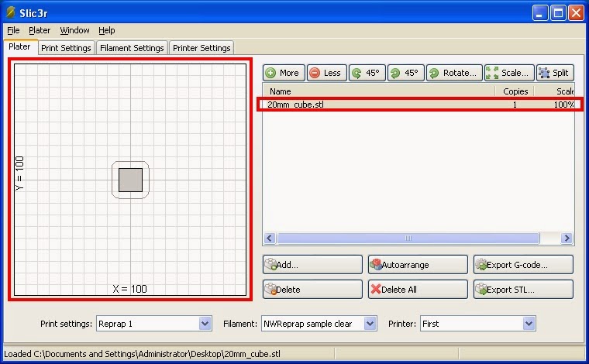Click the horizontal scrollbar thumb

point(408,238)
